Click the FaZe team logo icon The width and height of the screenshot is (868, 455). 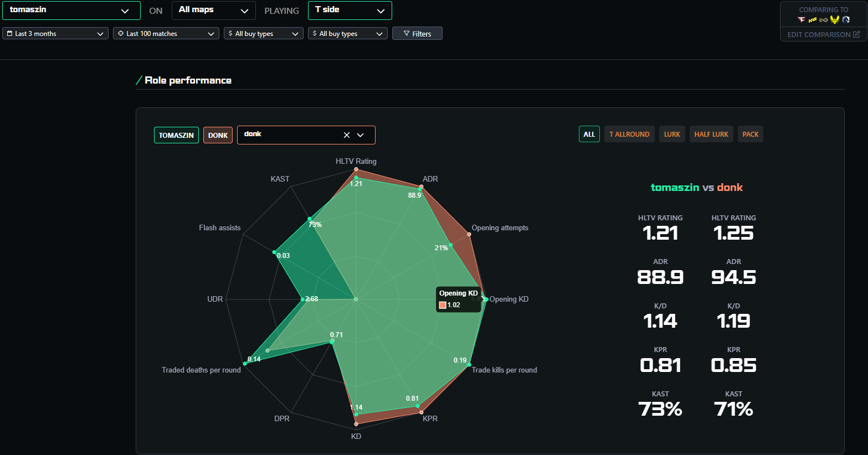coord(801,20)
